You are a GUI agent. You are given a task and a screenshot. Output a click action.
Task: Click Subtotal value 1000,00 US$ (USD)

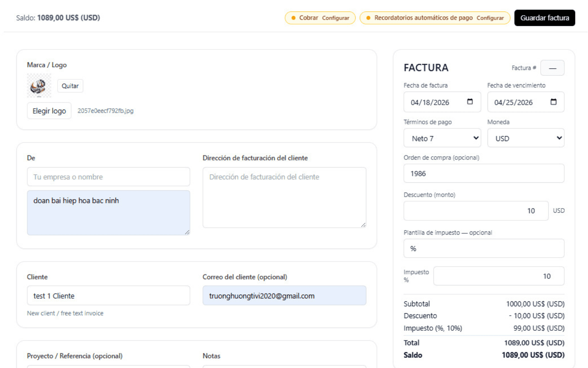pos(535,304)
